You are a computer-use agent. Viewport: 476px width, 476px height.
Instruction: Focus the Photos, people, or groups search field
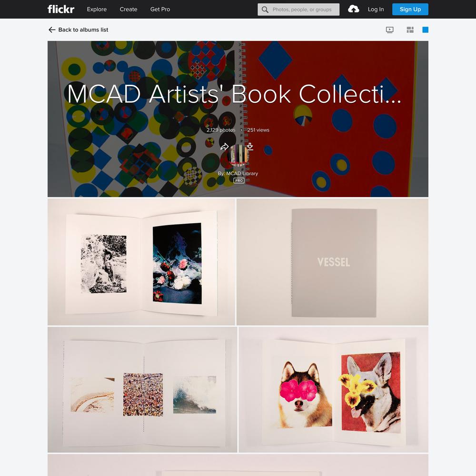(298, 10)
